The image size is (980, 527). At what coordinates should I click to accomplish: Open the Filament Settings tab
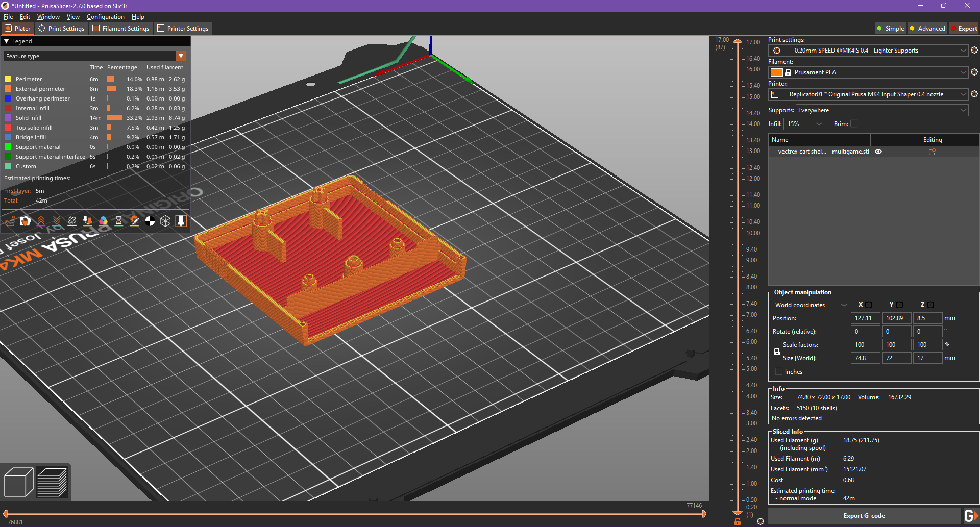[x=121, y=29]
